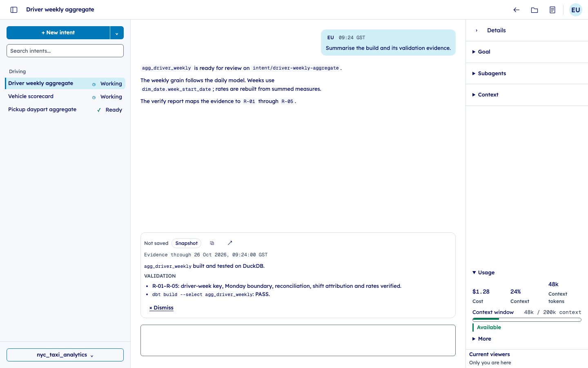This screenshot has width=588, height=368.
Task: Click the 48k Context tokens value
Action: tap(553, 284)
